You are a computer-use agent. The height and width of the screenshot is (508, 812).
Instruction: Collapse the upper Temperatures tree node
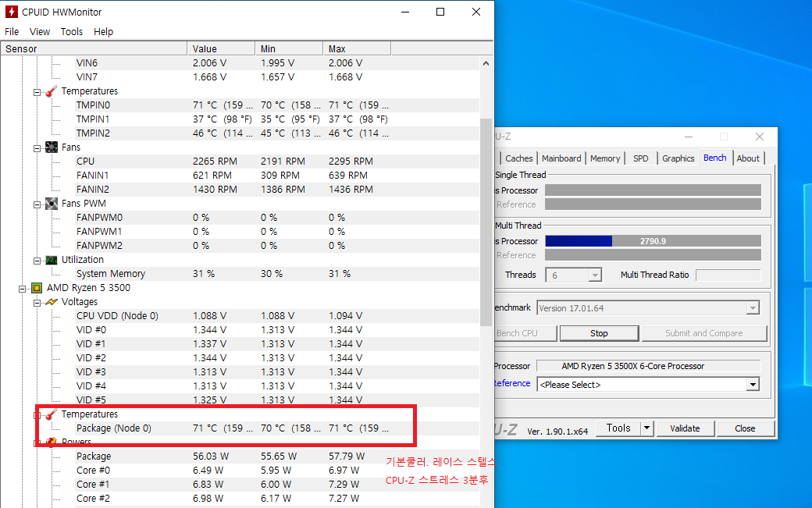[37, 92]
